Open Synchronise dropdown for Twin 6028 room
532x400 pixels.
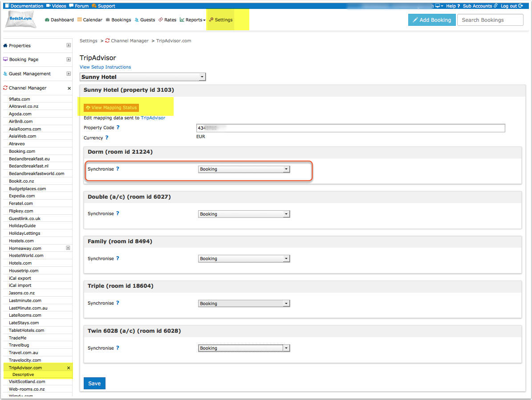tap(244, 348)
